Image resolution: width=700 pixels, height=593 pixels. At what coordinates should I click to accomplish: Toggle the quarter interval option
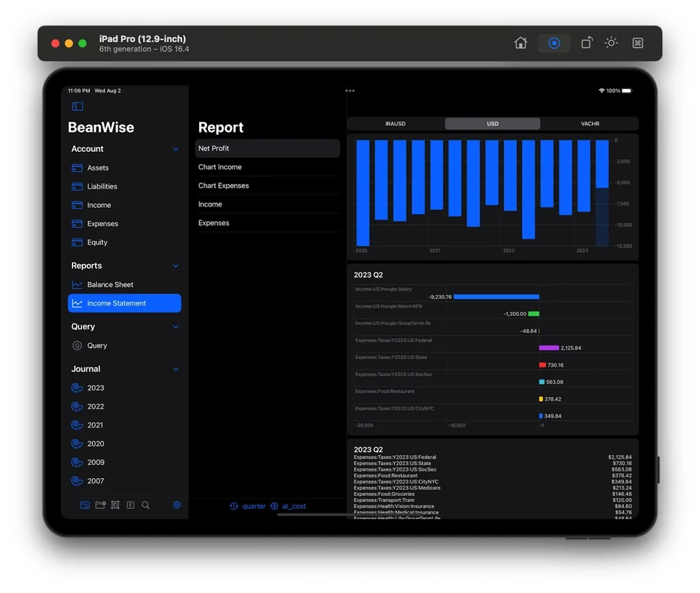coord(247,506)
